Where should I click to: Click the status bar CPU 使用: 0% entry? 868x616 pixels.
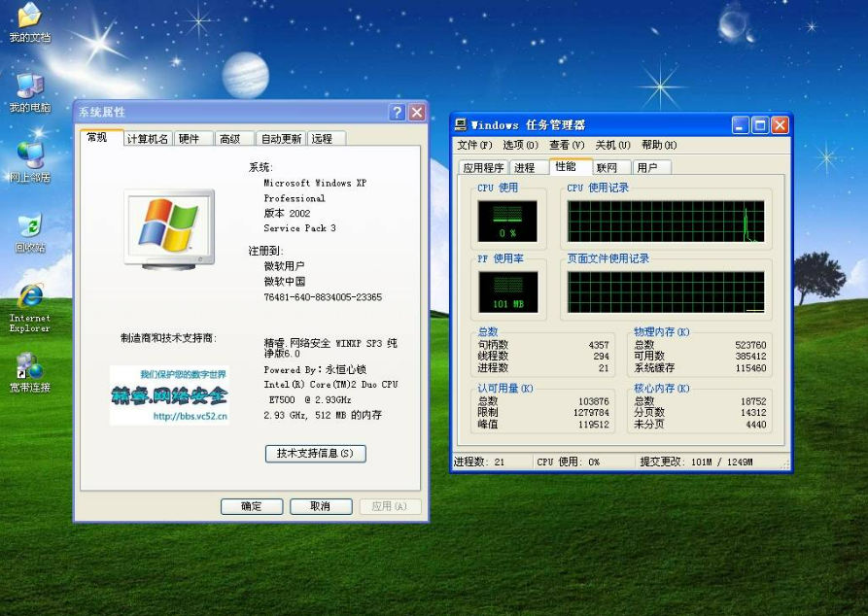point(568,462)
